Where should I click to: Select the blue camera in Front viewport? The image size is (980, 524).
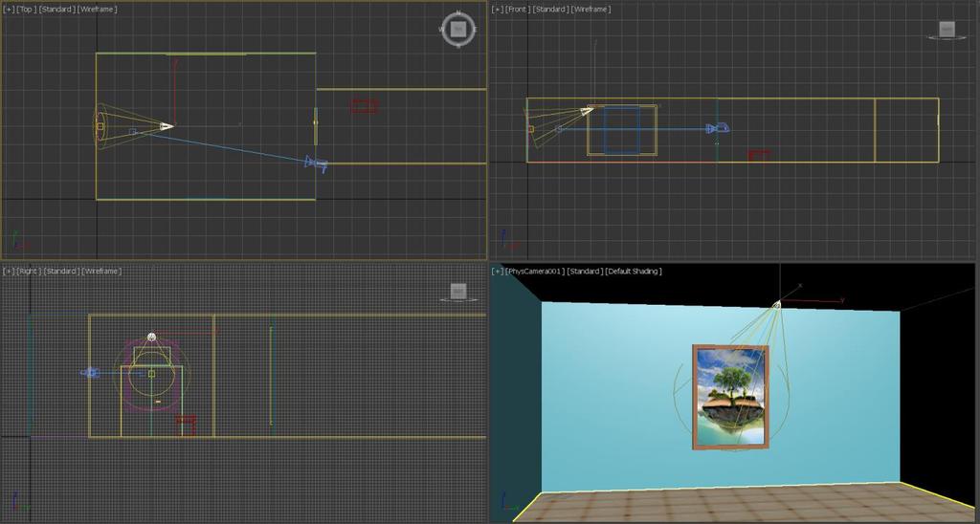[718, 129]
